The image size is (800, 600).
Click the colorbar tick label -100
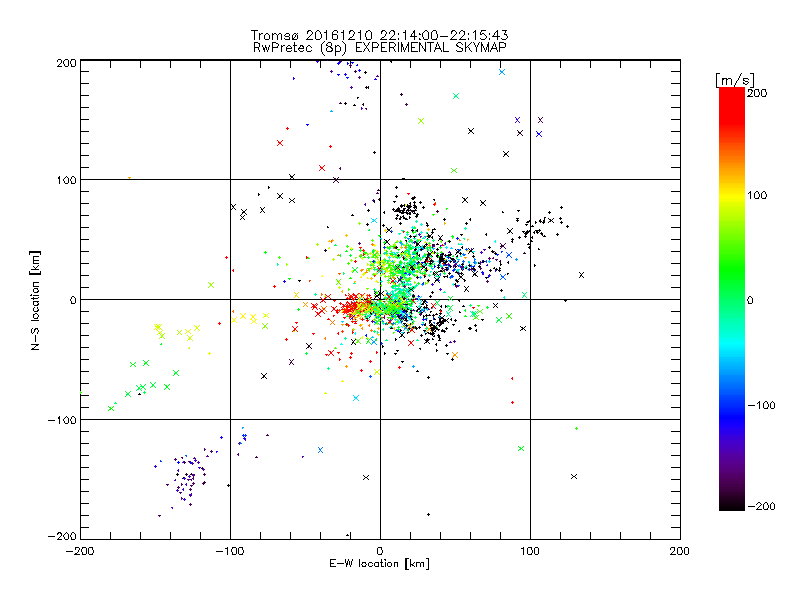(x=761, y=405)
